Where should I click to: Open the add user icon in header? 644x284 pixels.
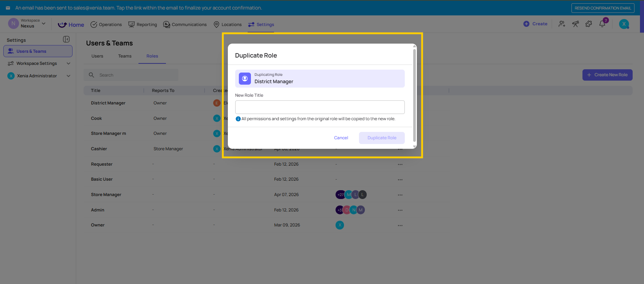[x=562, y=24]
